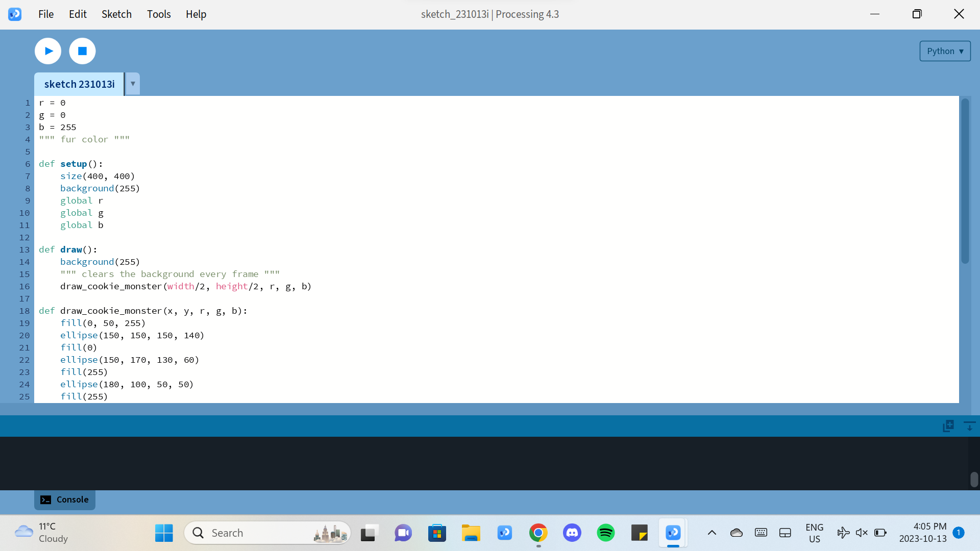Screen dimensions: 980x551
Task: Show the touch keyboard from the tray
Action: tap(761, 533)
